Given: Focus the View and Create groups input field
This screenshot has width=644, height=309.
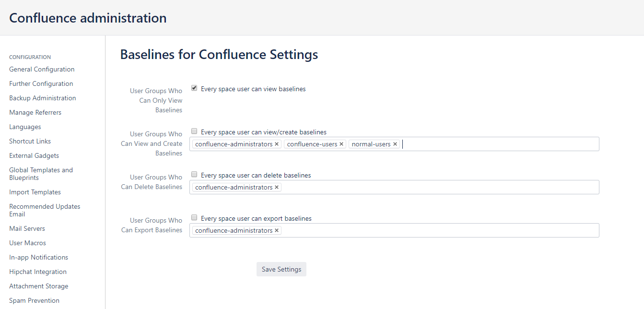Looking at the screenshot, I should click(499, 144).
